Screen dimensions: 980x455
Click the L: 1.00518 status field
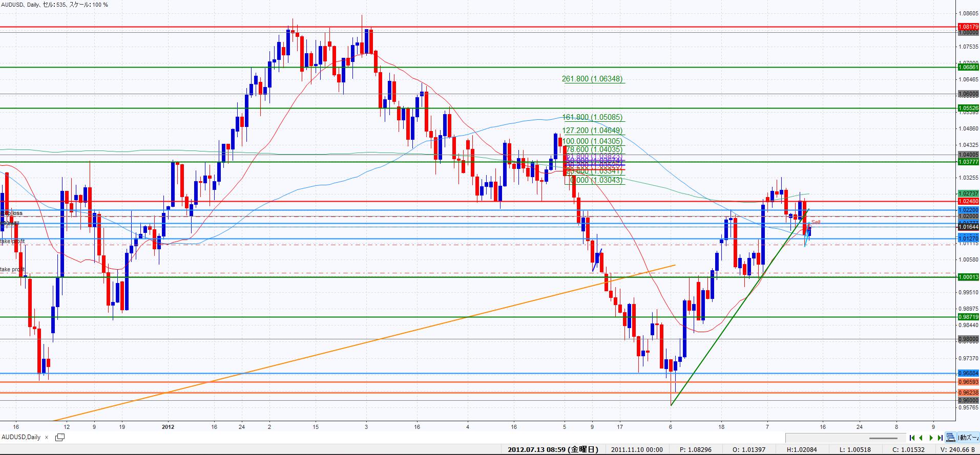coord(856,450)
